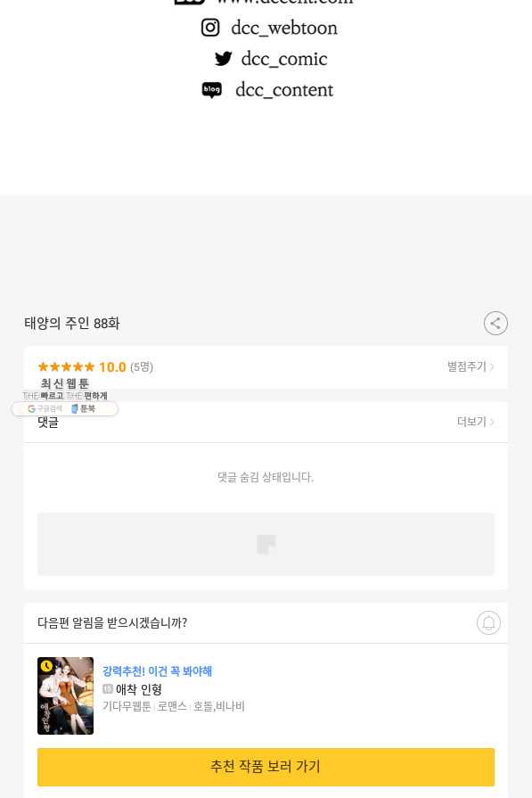The height and width of the screenshot is (798, 532).
Task: Click the 다음편 알림을 받으시겠습니까? prompt
Action: point(112,622)
